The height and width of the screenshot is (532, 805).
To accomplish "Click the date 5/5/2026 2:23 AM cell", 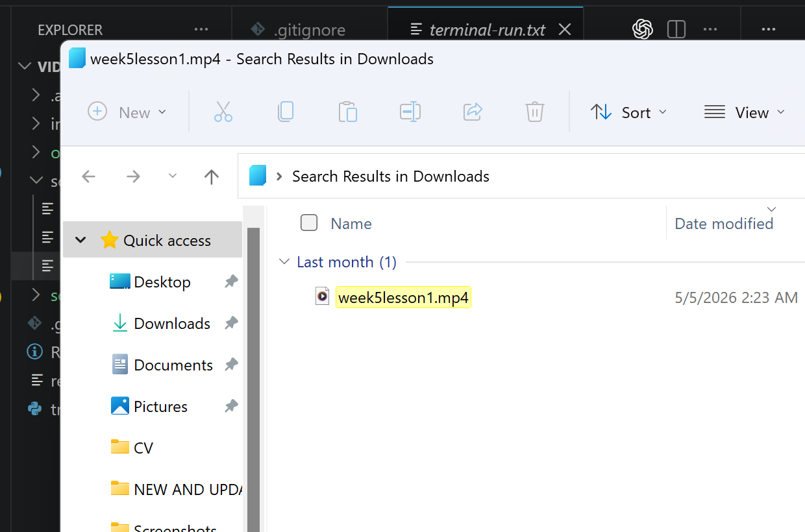I will pos(736,298).
